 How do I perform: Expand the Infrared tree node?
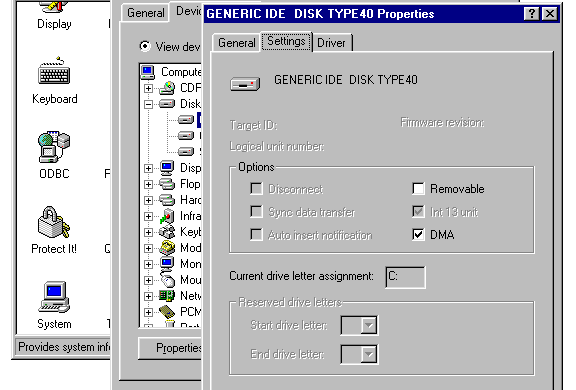[148, 216]
